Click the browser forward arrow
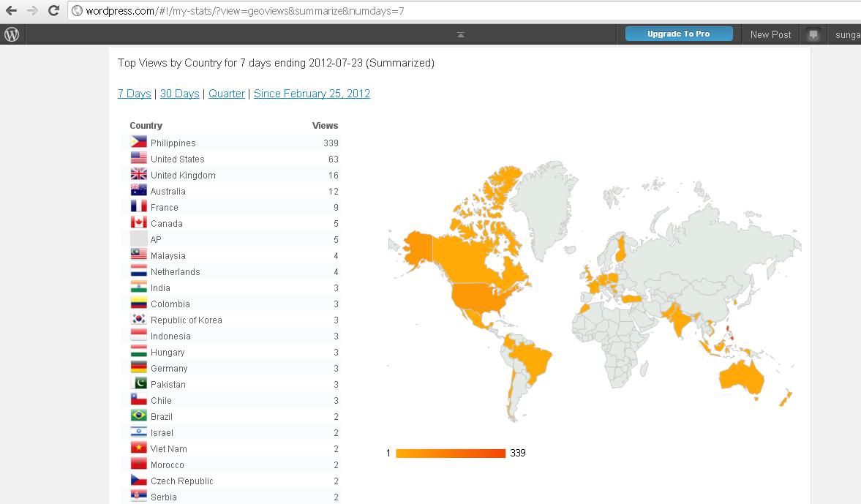The image size is (861, 504). point(32,11)
